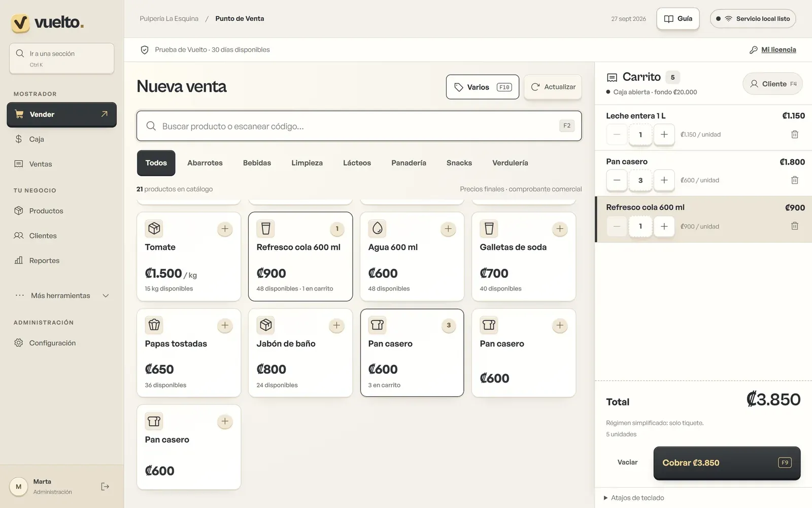This screenshot has width=812, height=508.
Task: Filter products by Verdulería
Action: pyautogui.click(x=510, y=163)
